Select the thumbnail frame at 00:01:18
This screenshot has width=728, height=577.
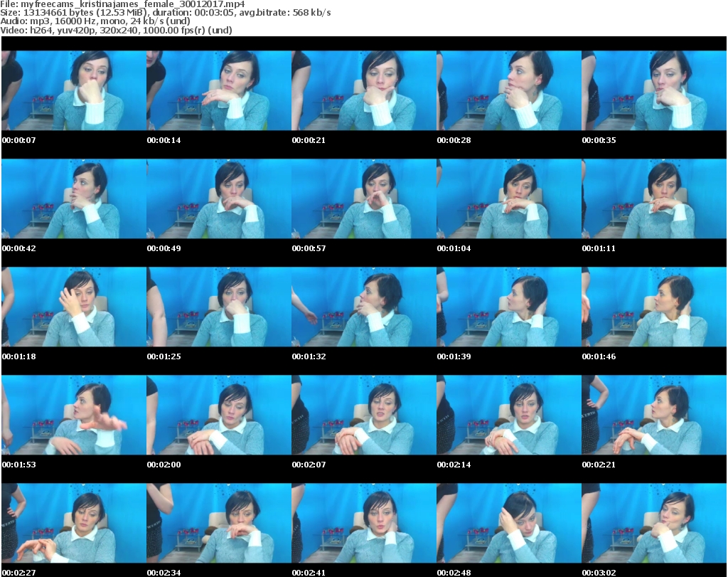click(x=74, y=307)
